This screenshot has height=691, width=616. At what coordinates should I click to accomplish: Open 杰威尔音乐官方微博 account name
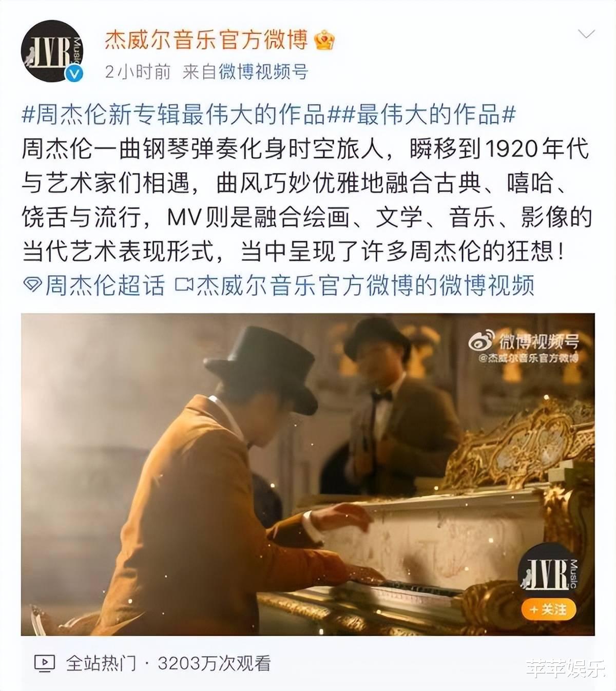[x=206, y=40]
